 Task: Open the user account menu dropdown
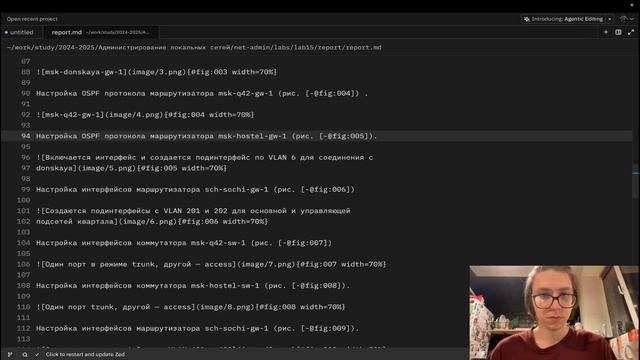coord(627,19)
